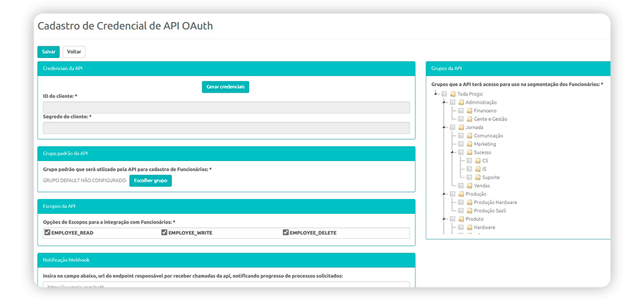
Task: Check the Vendas checkbox
Action: 460,185
